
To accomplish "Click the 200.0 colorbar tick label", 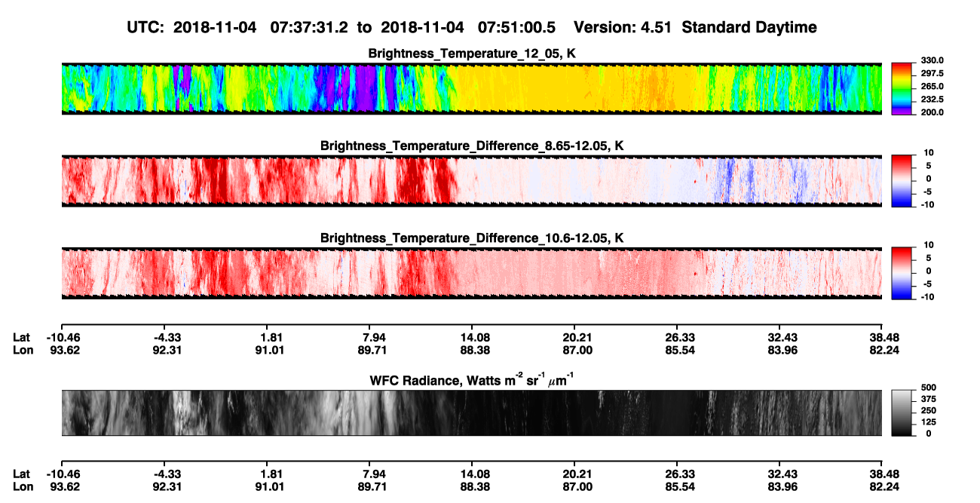I will coord(931,112).
